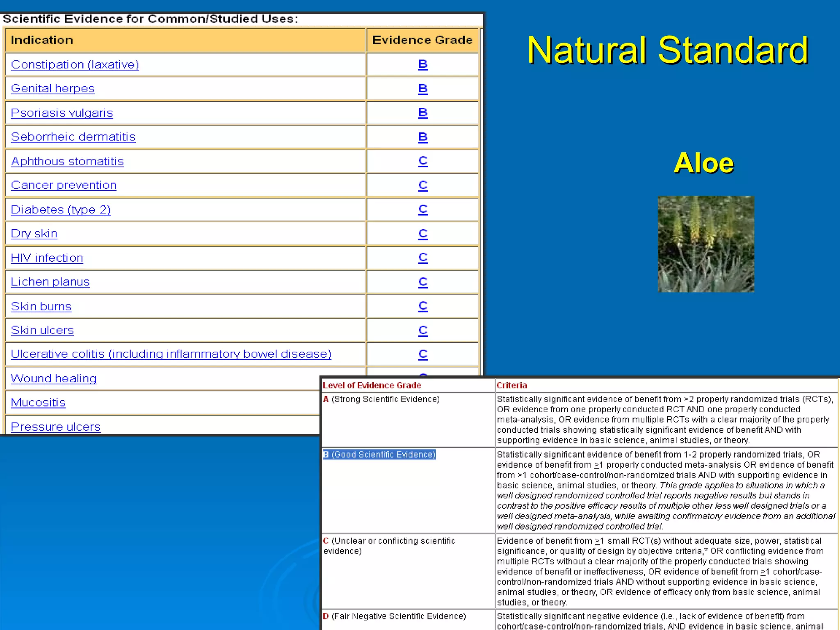
Task: Open the Aphthous stomatitis link
Action: point(67,161)
